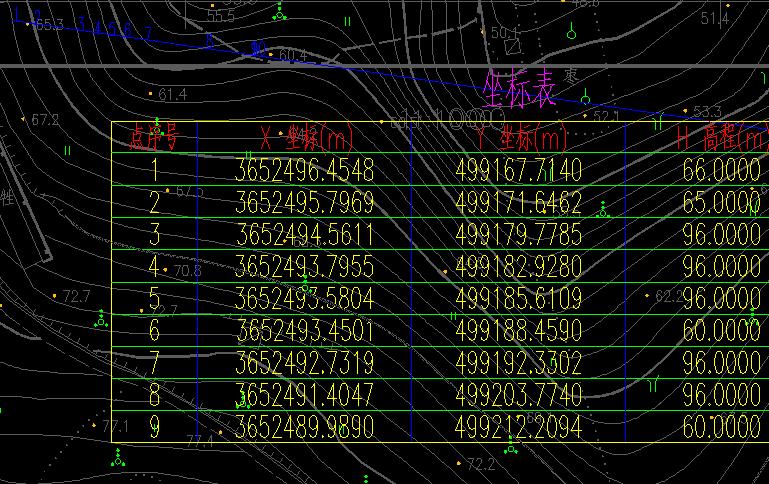Select the 67.2 spot elevation label
This screenshot has width=769, height=484.
coord(45,120)
